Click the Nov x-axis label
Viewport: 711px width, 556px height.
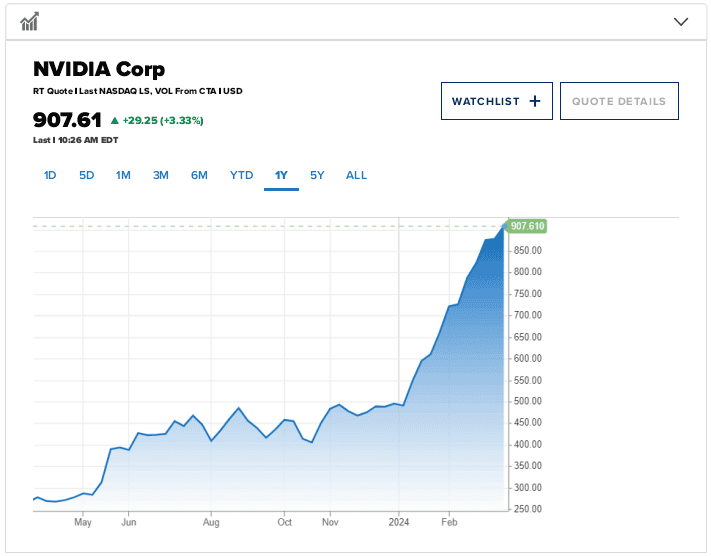[x=330, y=522]
